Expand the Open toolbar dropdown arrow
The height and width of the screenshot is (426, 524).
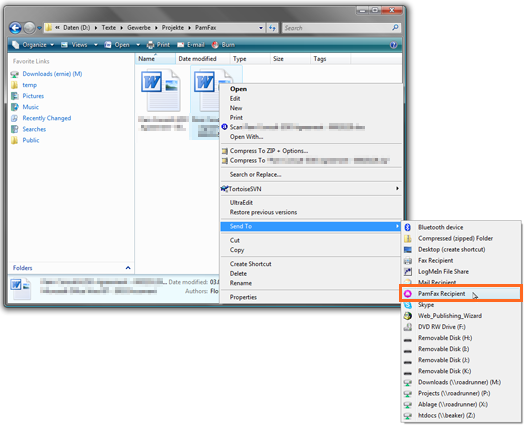(x=138, y=45)
